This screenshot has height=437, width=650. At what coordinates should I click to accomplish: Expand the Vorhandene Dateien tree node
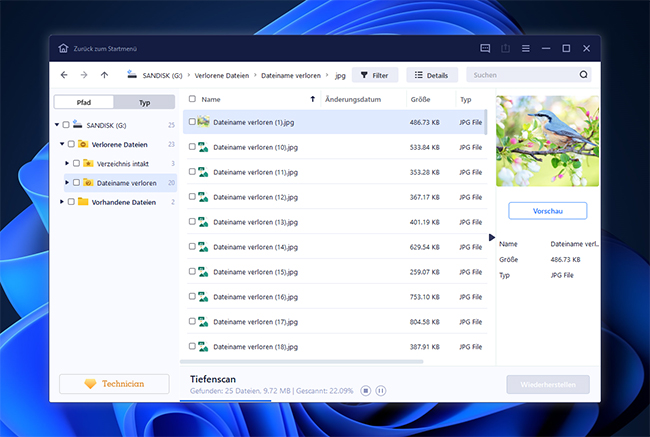(62, 202)
